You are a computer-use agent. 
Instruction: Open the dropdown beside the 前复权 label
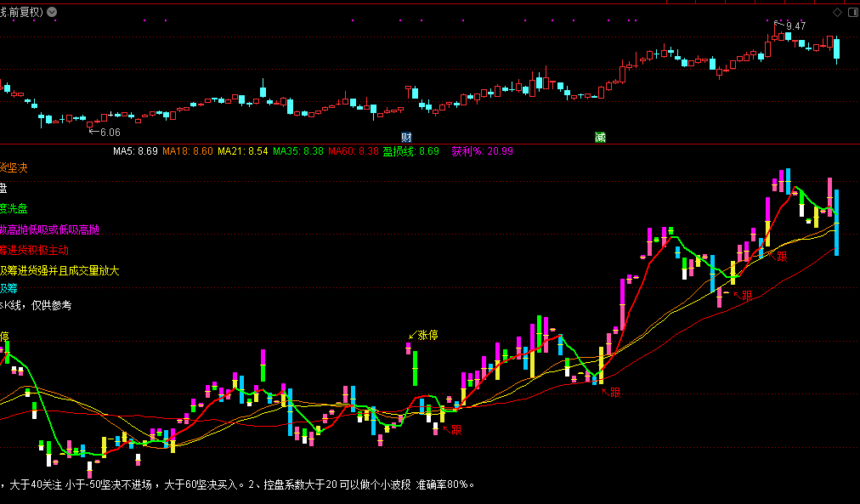[x=53, y=12]
